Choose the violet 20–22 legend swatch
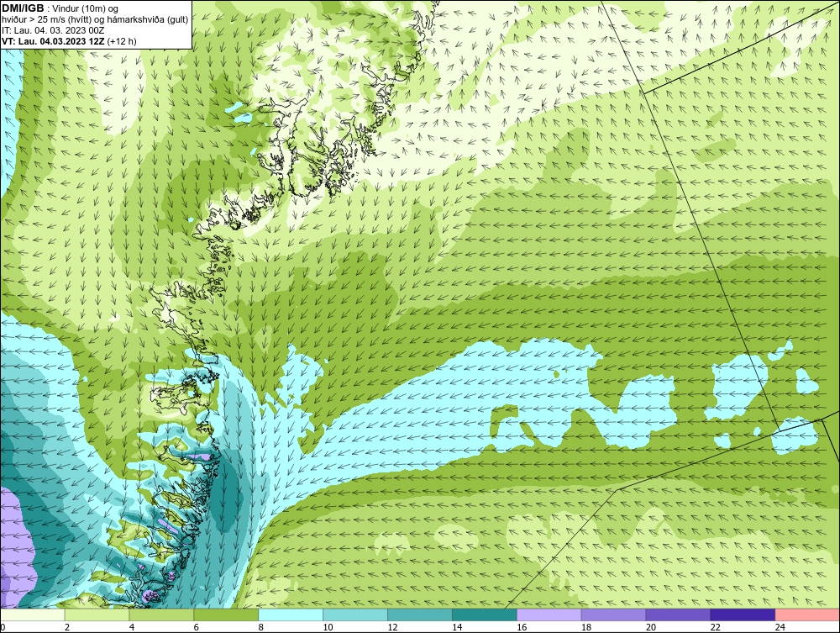Screen dimensions: 840x633 click(x=678, y=615)
